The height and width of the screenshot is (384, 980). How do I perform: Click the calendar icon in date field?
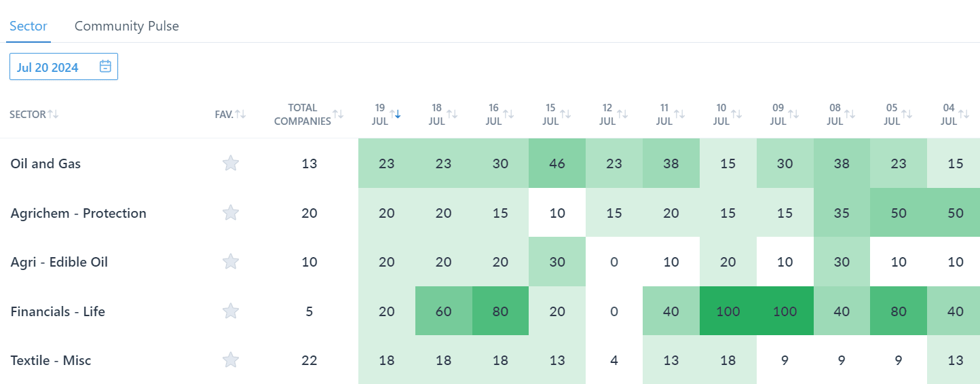point(105,66)
